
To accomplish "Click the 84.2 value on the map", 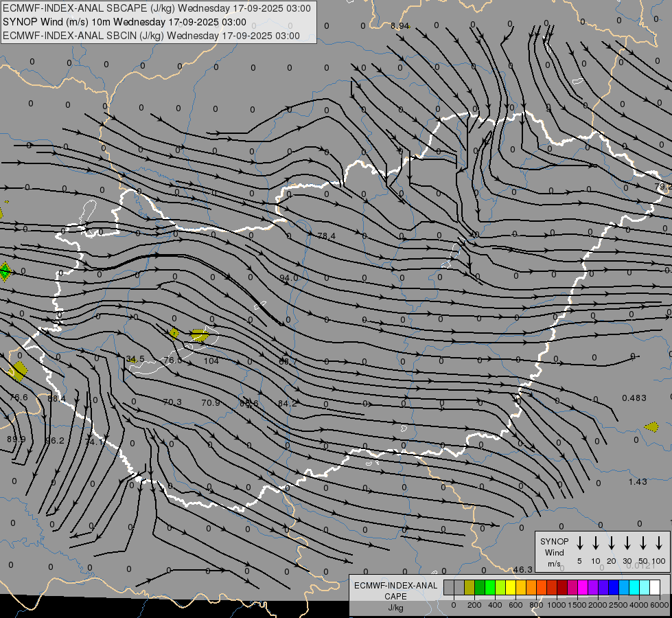I will [x=287, y=404].
